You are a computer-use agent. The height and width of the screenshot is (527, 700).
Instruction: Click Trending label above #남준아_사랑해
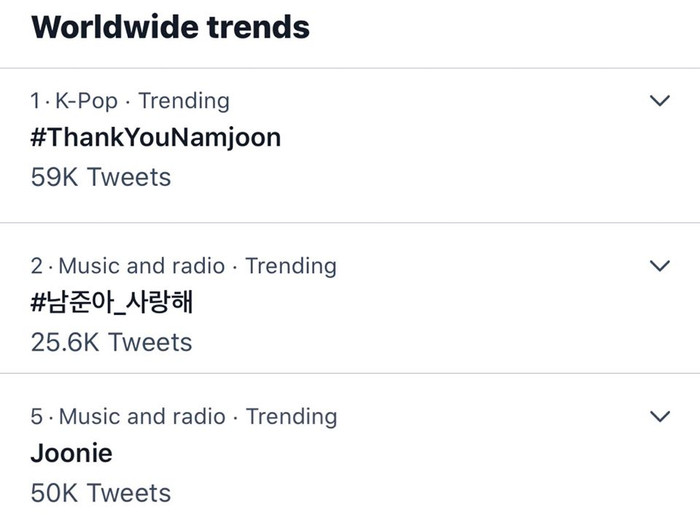coord(291,266)
